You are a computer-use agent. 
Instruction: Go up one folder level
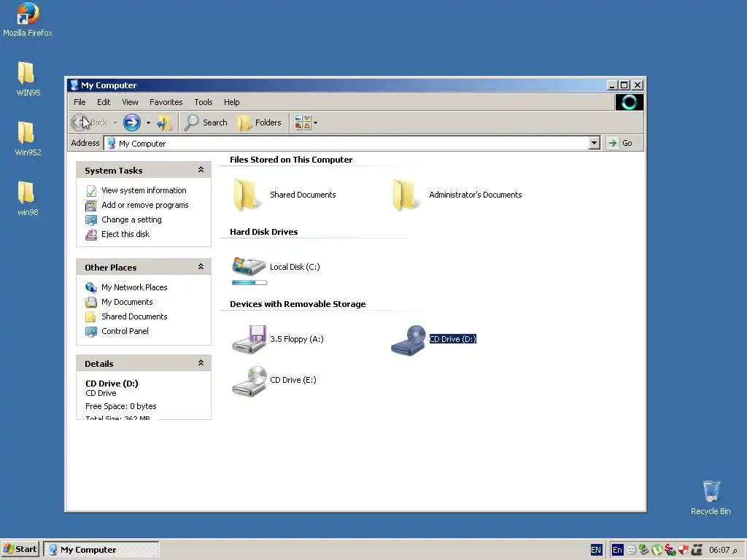164,122
